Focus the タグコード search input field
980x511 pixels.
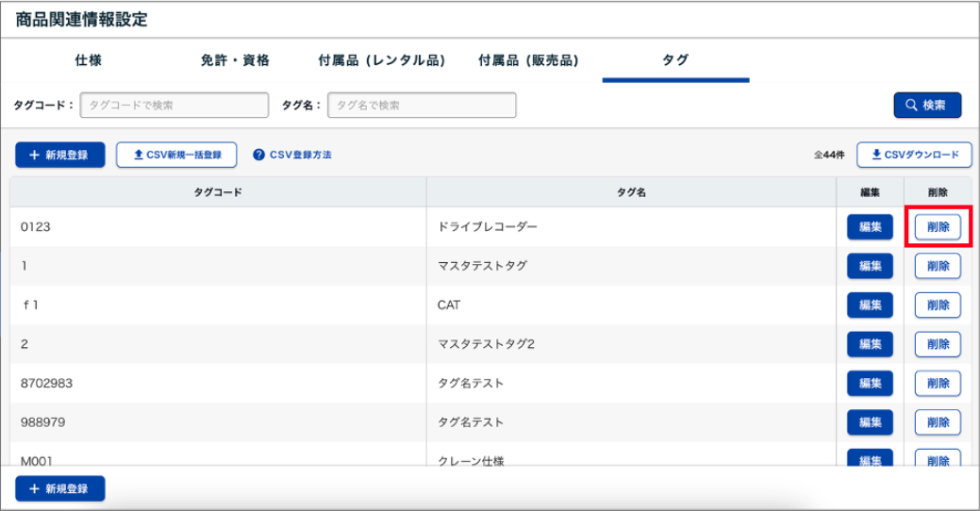tap(174, 106)
